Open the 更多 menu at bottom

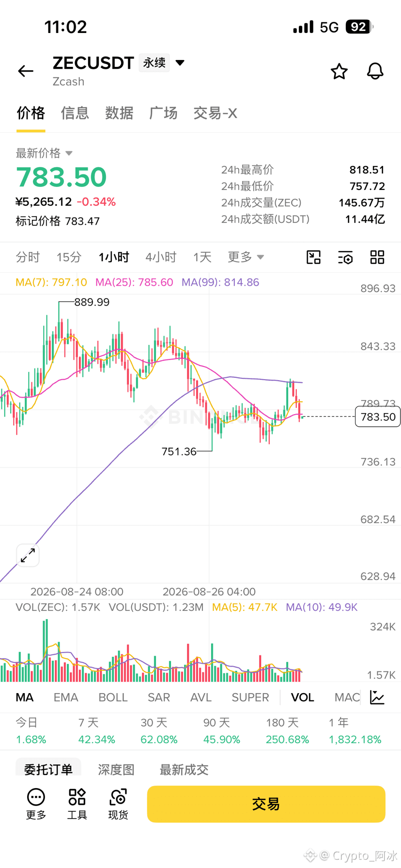pyautogui.click(x=36, y=804)
